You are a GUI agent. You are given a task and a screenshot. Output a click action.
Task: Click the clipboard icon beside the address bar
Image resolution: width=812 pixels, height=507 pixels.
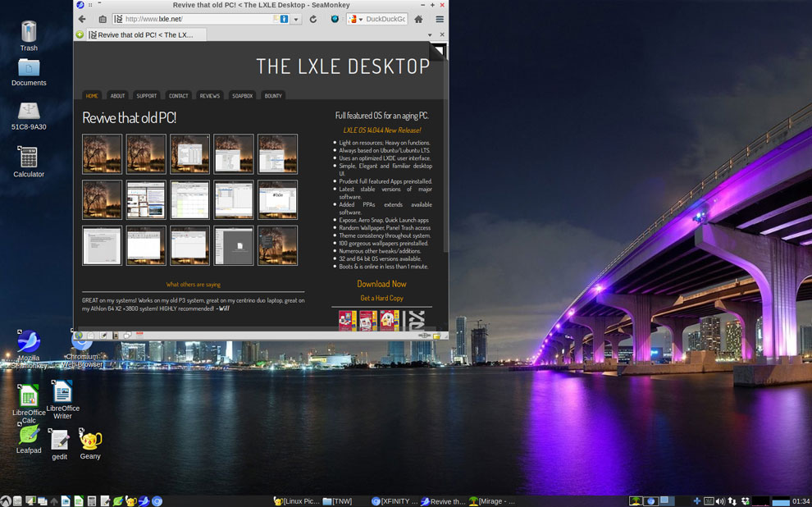(103, 19)
